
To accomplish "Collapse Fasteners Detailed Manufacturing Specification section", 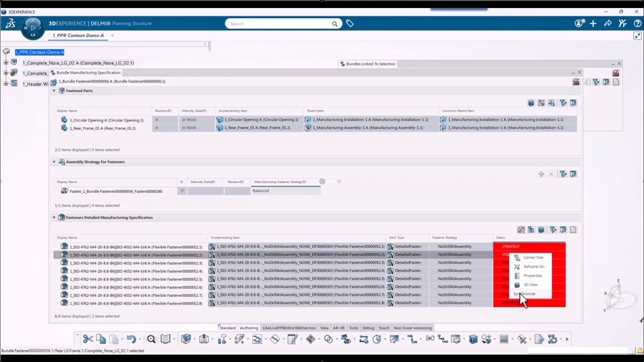I will coord(54,217).
